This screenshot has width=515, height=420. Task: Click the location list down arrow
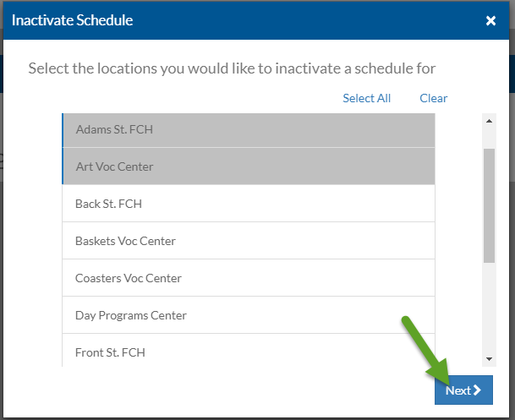[x=489, y=359]
